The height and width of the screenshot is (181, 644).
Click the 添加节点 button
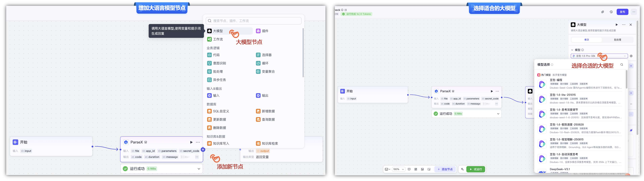[x=445, y=170]
